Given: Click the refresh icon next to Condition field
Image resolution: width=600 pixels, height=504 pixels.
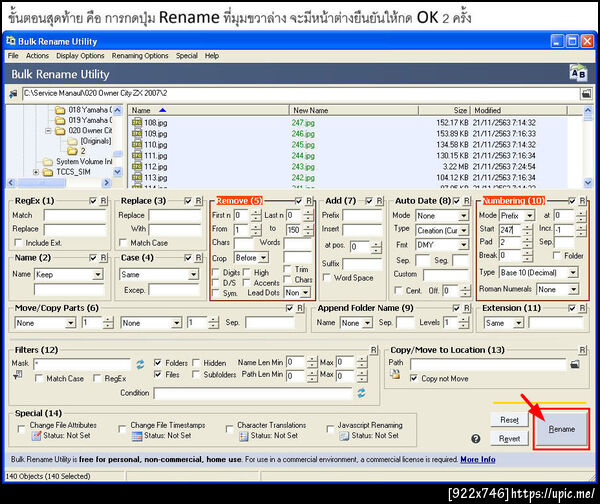Looking at the screenshot, I should coord(361,393).
